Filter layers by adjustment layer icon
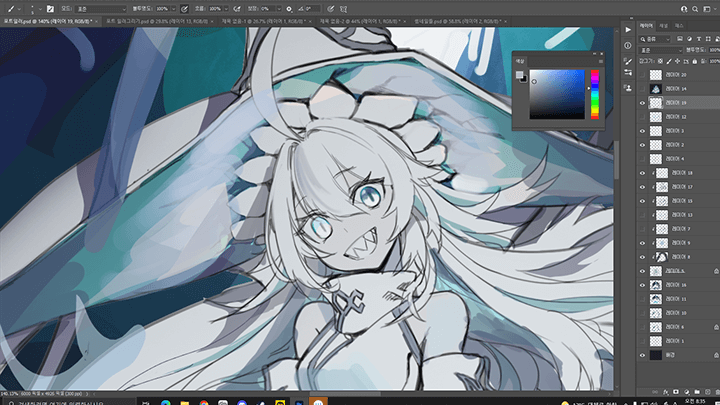The height and width of the screenshot is (405, 720). pos(689,39)
